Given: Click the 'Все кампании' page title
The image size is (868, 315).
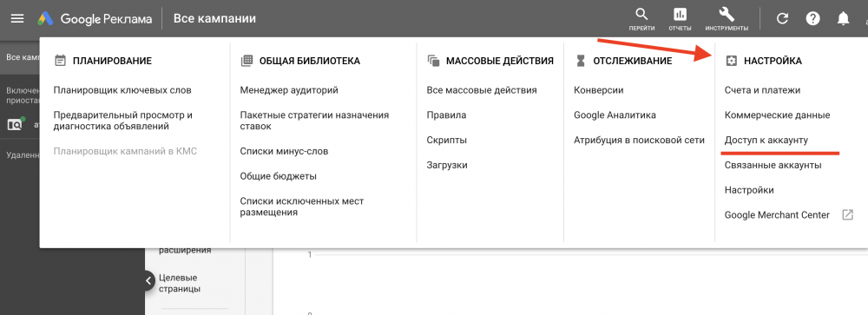Looking at the screenshot, I should pos(214,19).
